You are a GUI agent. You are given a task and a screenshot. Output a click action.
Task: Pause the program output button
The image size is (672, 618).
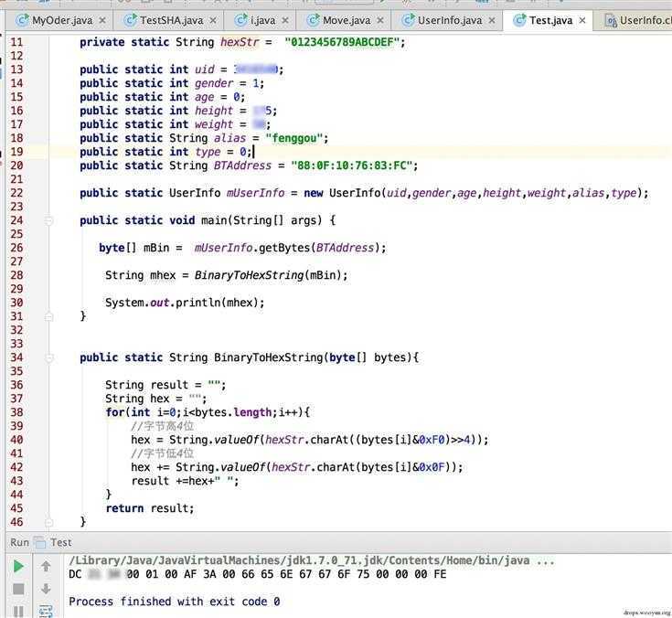[18, 611]
